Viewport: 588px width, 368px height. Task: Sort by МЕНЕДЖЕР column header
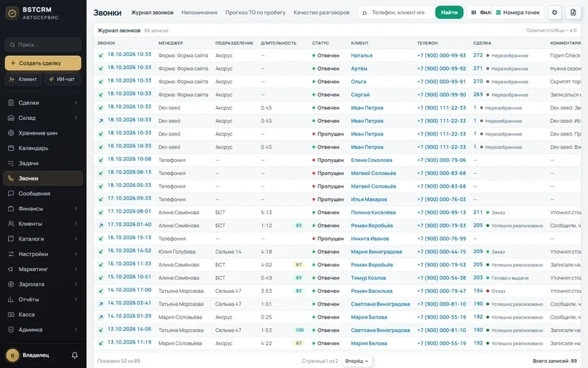[x=171, y=43]
